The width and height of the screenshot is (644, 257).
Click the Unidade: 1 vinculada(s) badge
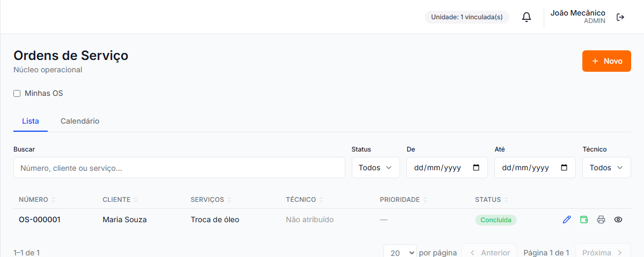point(467,17)
